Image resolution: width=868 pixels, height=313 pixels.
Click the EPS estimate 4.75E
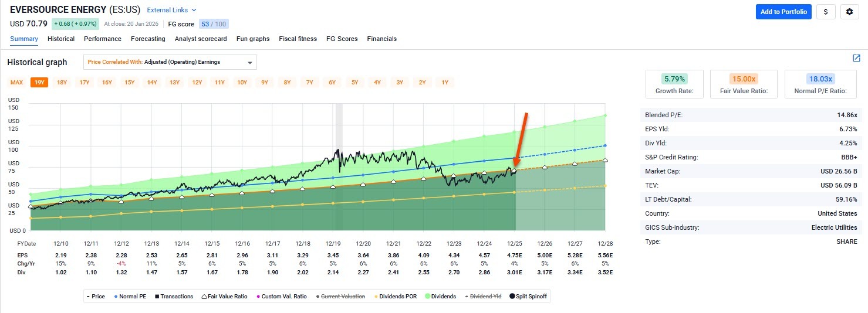(x=514, y=256)
